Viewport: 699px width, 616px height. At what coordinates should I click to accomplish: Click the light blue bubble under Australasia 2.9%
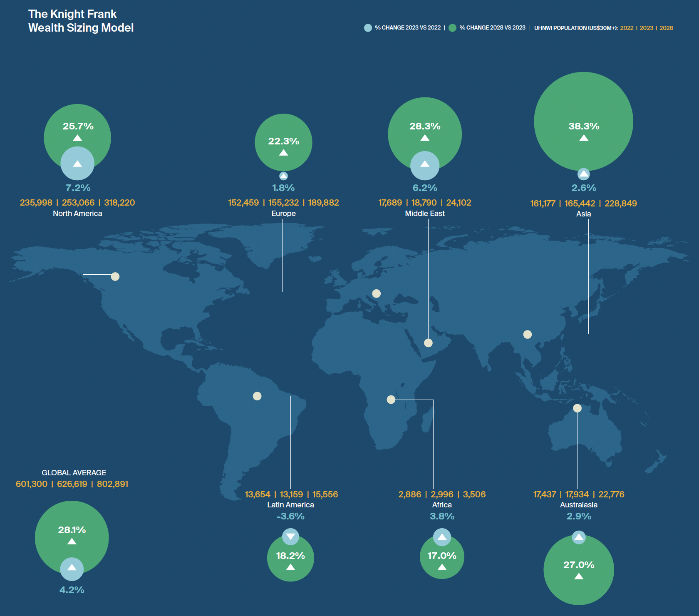(x=579, y=537)
